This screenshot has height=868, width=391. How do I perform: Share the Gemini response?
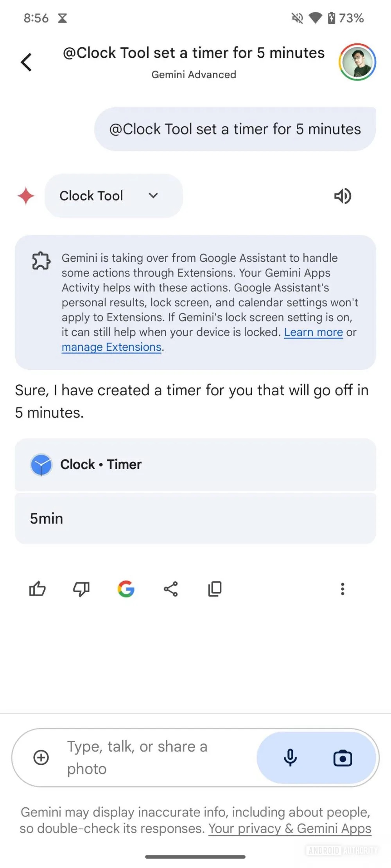pos(170,589)
